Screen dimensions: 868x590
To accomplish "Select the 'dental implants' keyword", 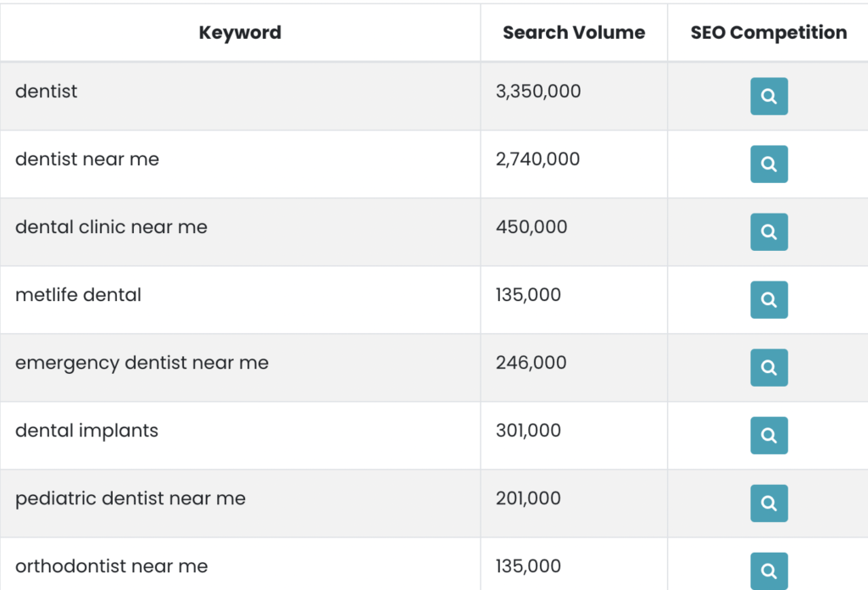I will pos(86,431).
